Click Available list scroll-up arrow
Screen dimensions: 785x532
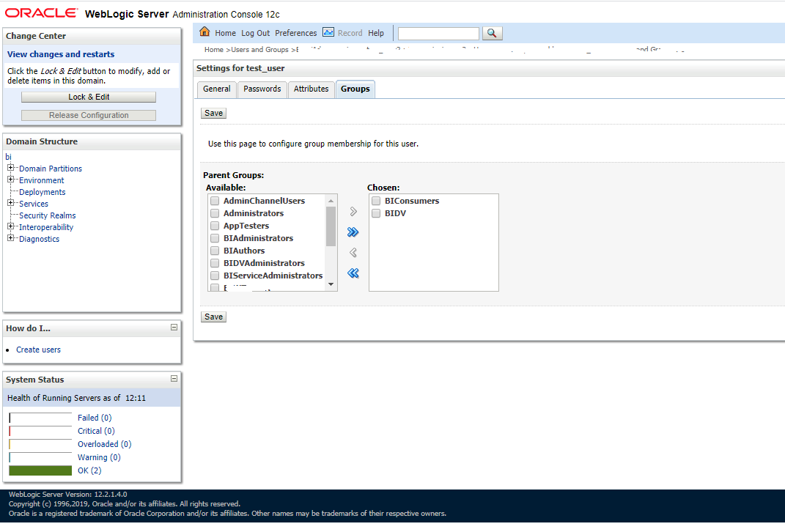[331, 201]
